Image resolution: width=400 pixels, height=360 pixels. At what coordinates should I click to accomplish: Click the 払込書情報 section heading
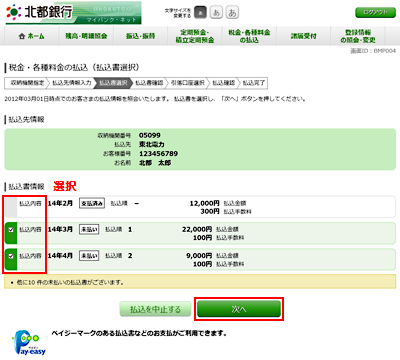pyautogui.click(x=26, y=186)
